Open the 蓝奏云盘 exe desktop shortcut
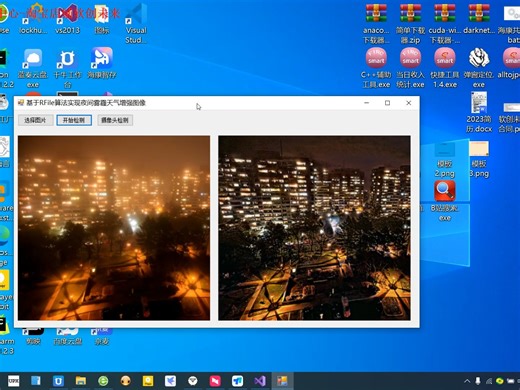 pyautogui.click(x=33, y=68)
